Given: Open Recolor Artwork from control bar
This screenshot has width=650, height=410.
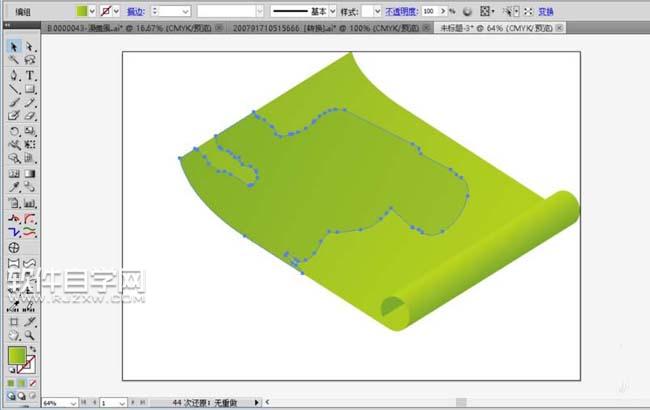Looking at the screenshot, I should click(467, 12).
